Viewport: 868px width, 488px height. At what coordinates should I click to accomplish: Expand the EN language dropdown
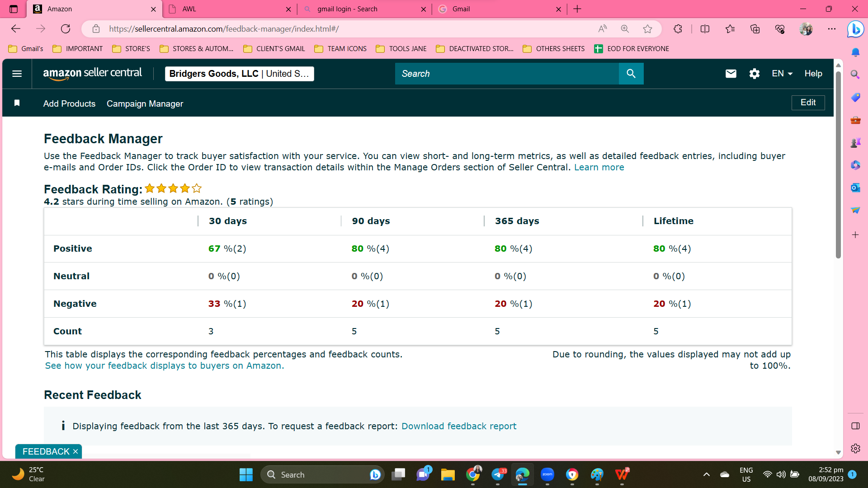coord(782,74)
